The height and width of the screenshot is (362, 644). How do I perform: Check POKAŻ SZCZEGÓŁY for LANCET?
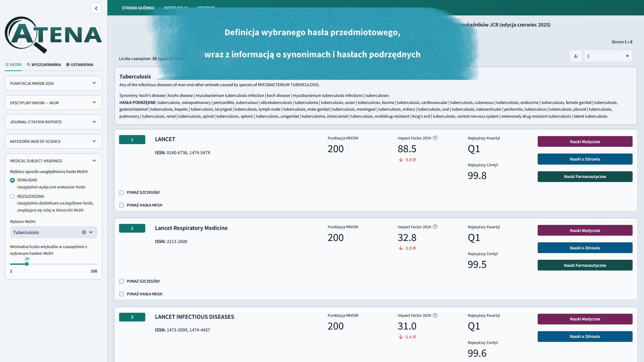pyautogui.click(x=121, y=193)
